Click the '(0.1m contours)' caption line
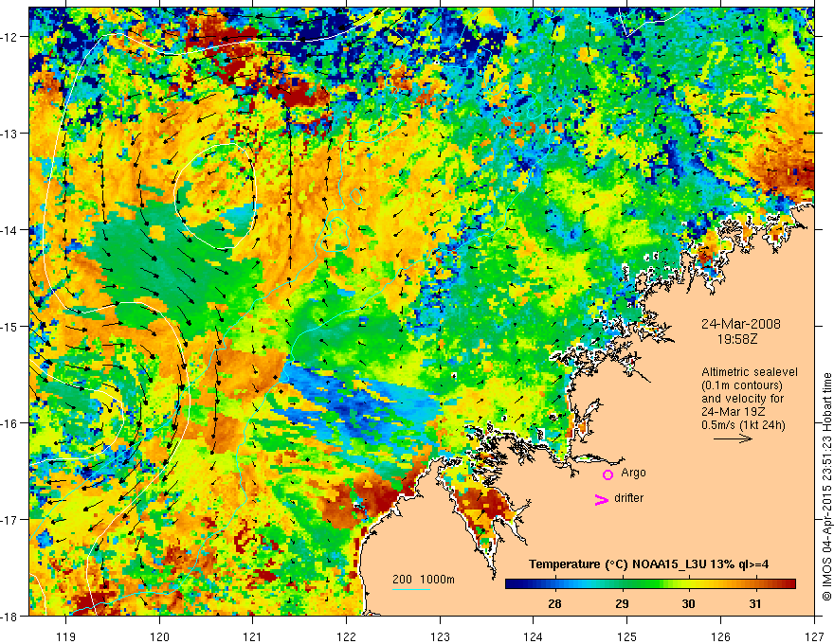834x644 pixels. [742, 385]
